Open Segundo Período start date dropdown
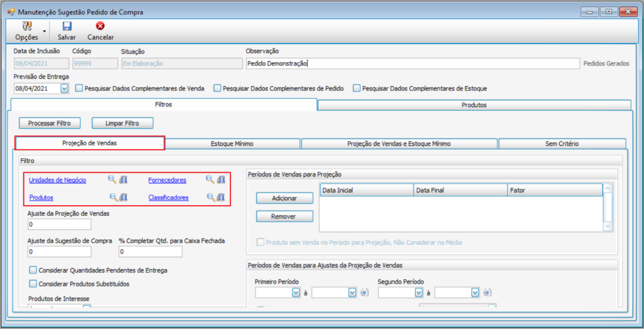 [419, 293]
